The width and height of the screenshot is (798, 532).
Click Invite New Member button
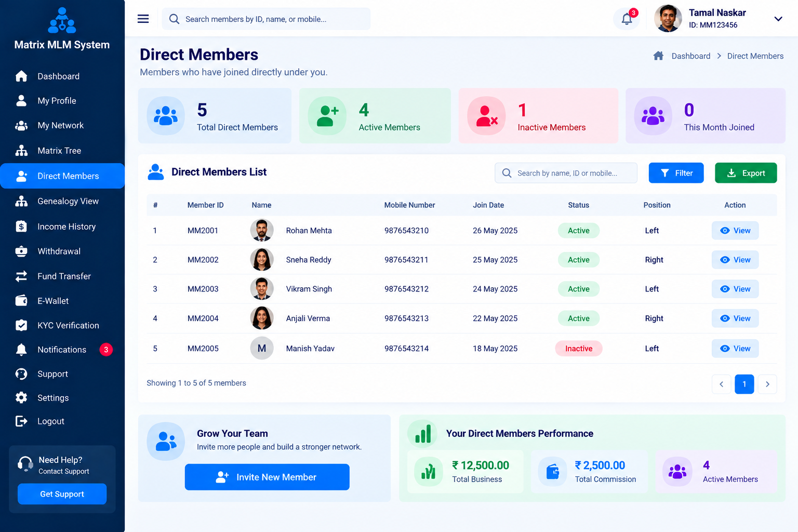267,477
